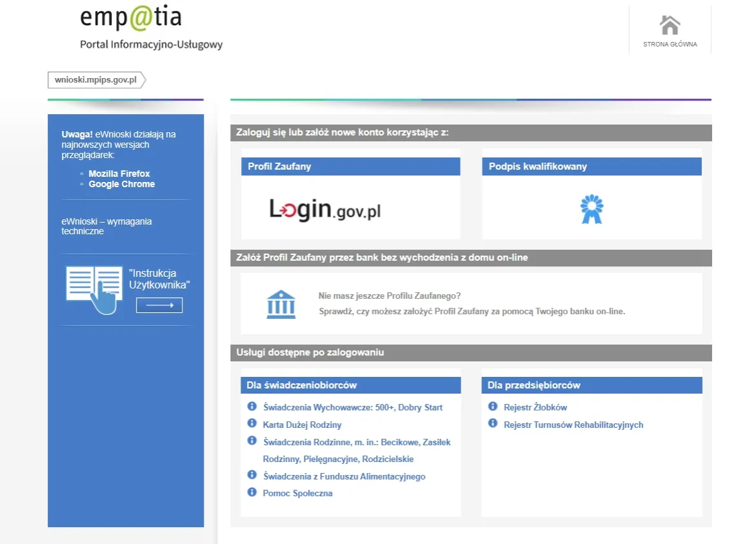756x544 pixels.
Task: Open Rejestr Turnusów Rehabilitacyjnych link
Action: (573, 425)
